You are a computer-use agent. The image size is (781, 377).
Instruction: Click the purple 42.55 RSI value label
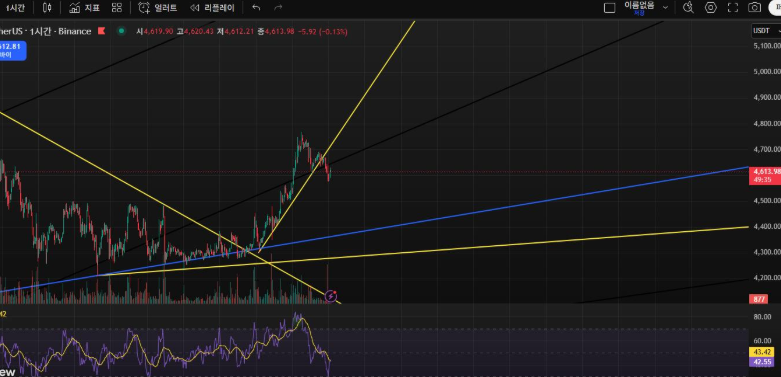point(763,362)
